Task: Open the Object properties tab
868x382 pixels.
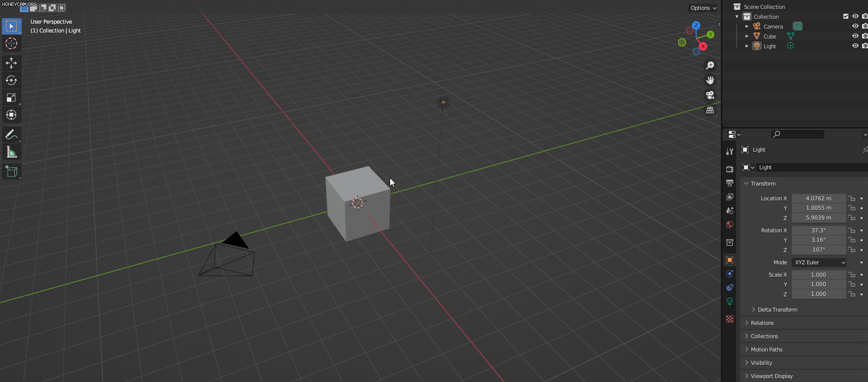Action: (x=730, y=260)
